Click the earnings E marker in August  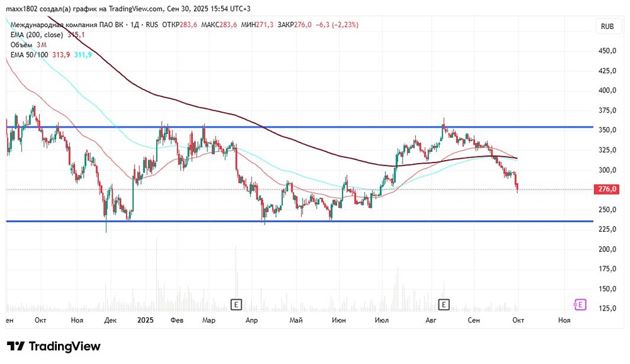444,305
